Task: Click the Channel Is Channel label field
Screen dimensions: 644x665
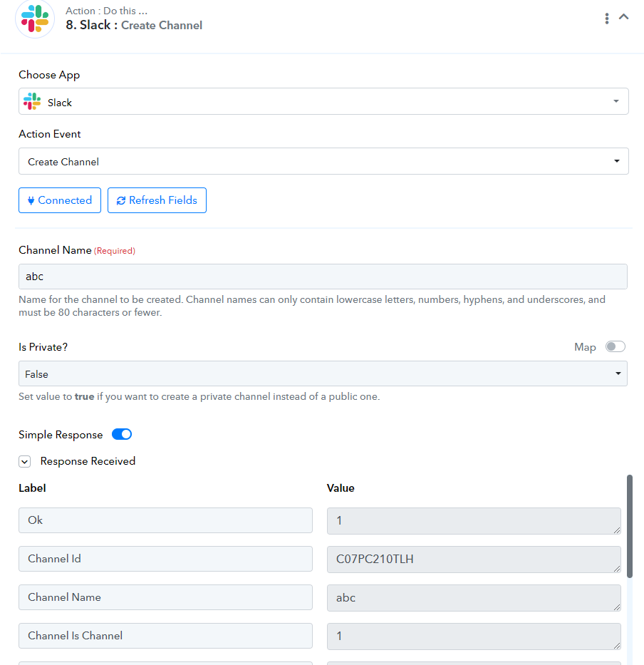Action: 165,636
